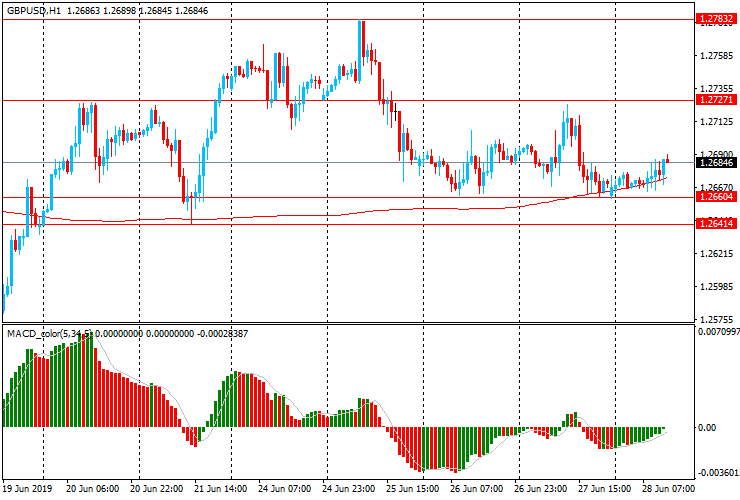740x500 pixels.
Task: Click the GBPUSD,H1 chart title text
Action: coord(34,10)
